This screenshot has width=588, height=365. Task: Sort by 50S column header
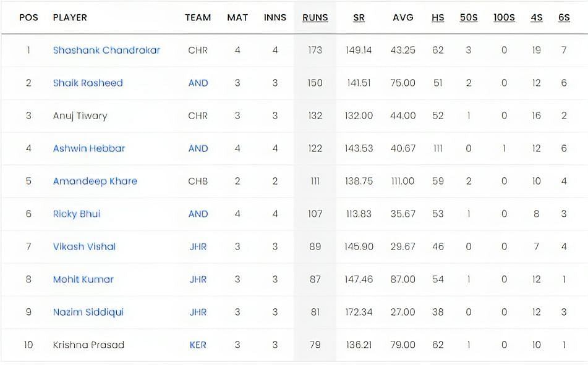[x=469, y=18]
